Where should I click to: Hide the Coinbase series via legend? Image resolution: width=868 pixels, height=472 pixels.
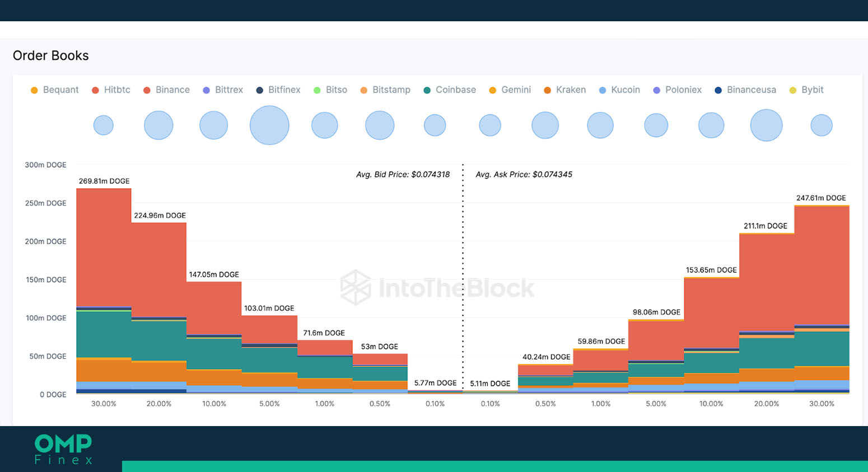(450, 90)
